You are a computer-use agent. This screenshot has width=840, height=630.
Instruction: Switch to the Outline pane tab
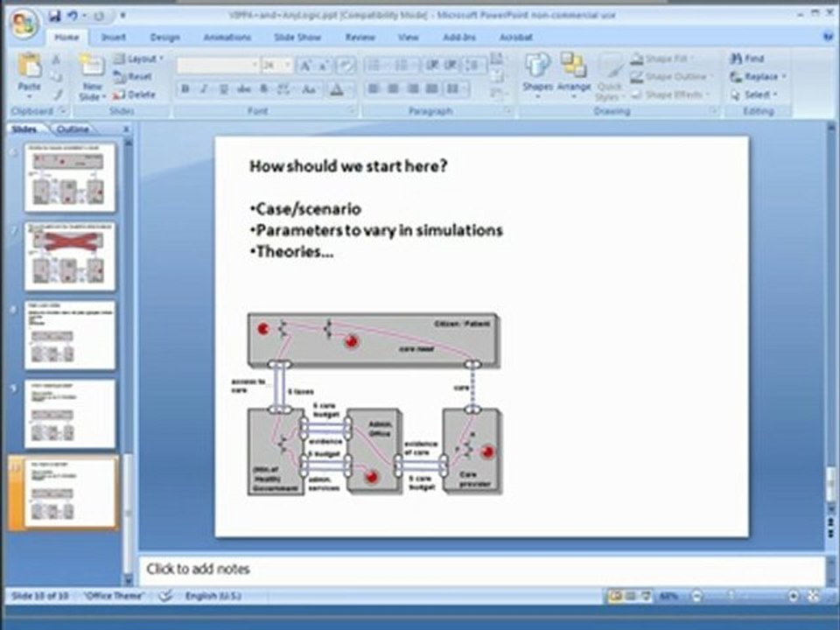73,129
